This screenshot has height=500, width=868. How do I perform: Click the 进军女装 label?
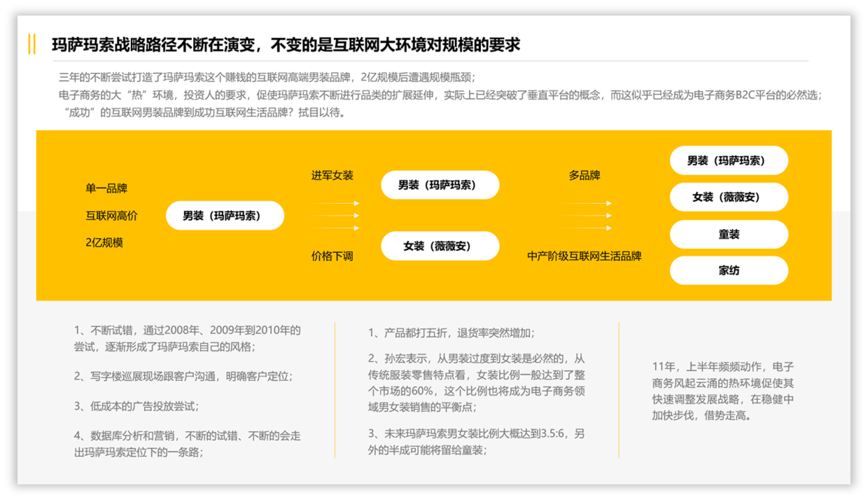(x=332, y=175)
